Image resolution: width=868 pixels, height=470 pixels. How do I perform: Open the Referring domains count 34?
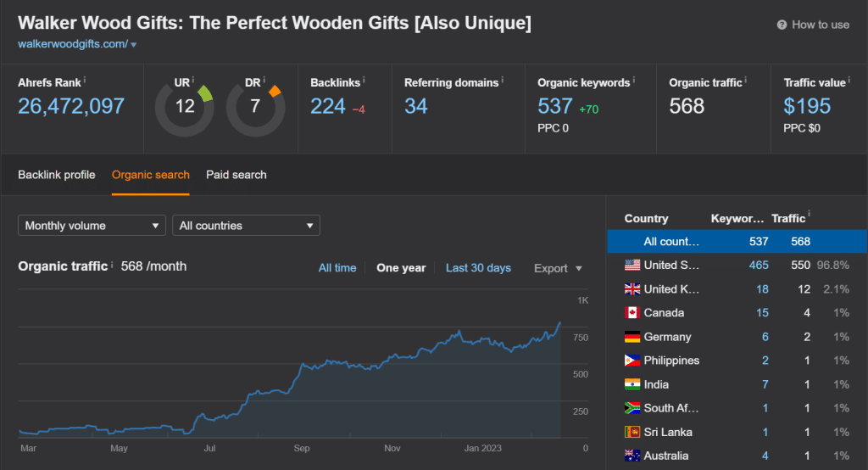pyautogui.click(x=415, y=106)
